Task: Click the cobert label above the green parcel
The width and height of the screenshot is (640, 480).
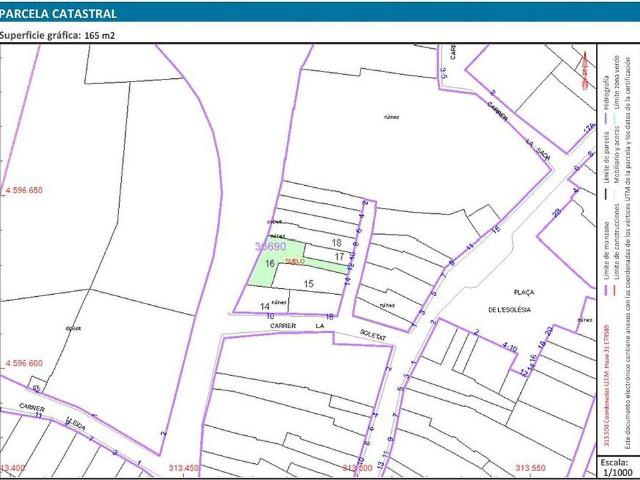Action: point(275,222)
